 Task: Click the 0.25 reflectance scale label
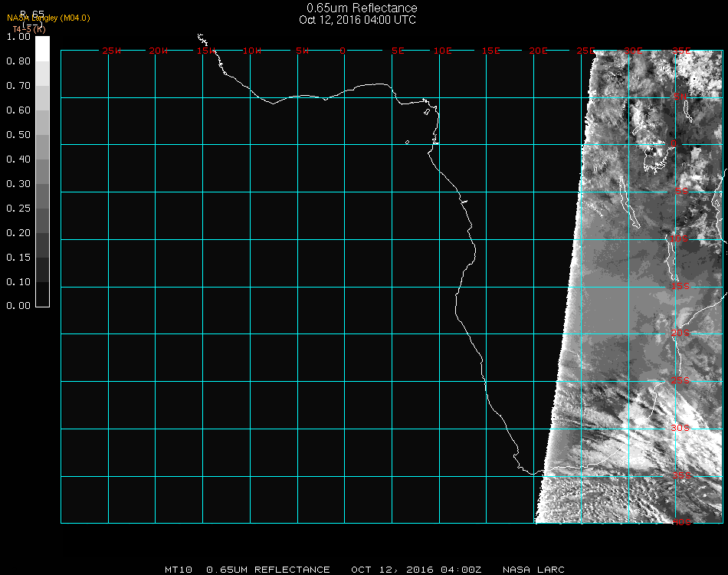(x=18, y=209)
